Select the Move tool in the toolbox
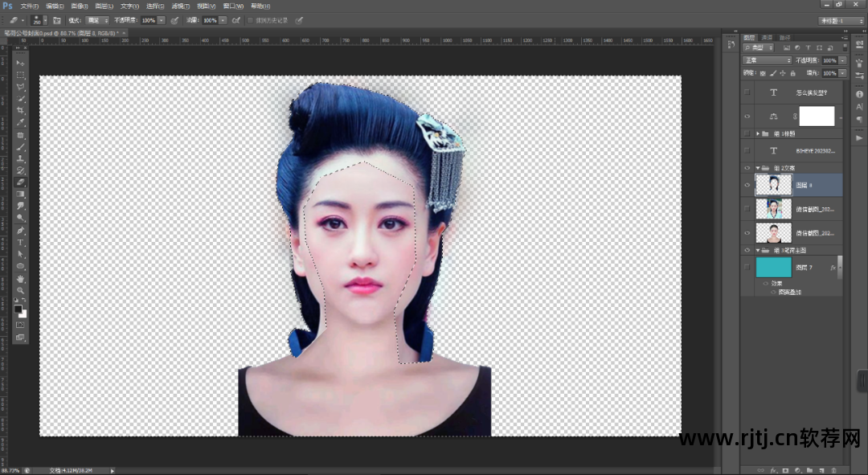The width and height of the screenshot is (868, 475). point(21,63)
